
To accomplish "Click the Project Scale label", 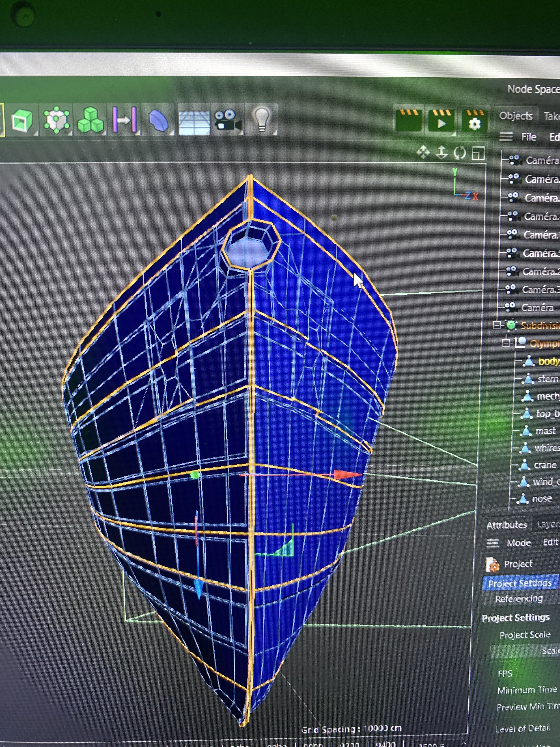I will (x=525, y=635).
